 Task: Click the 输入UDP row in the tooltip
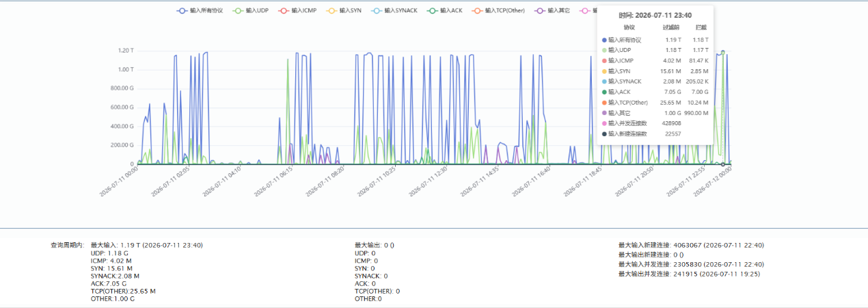[656, 50]
